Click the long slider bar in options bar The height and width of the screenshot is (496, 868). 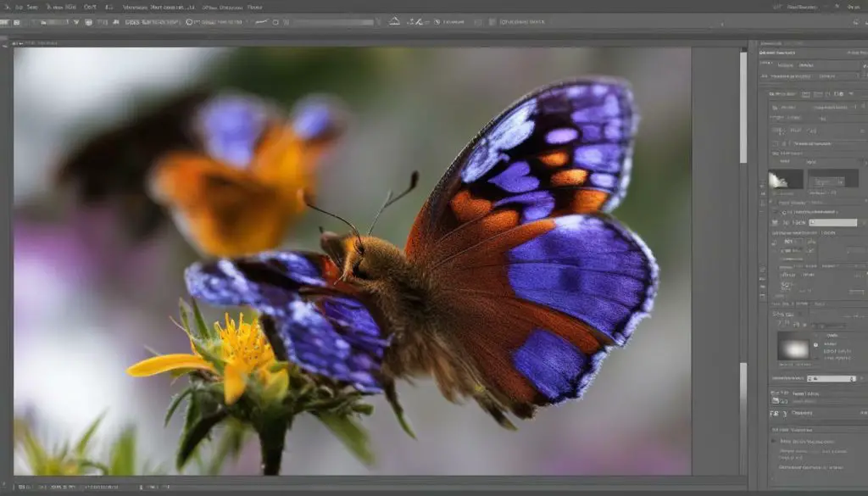(x=334, y=22)
